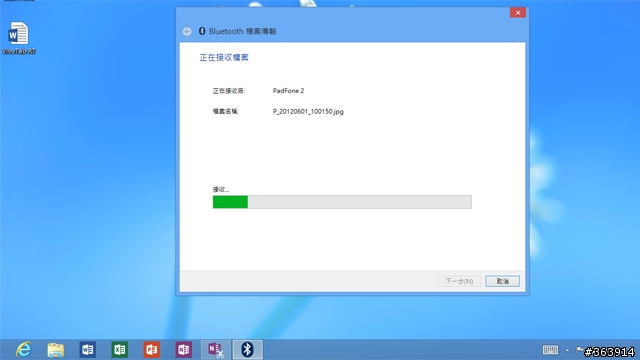Viewport: 640px width, 360px height.
Task: Click the Bluetooth logo in the dialog title
Action: pos(202,31)
